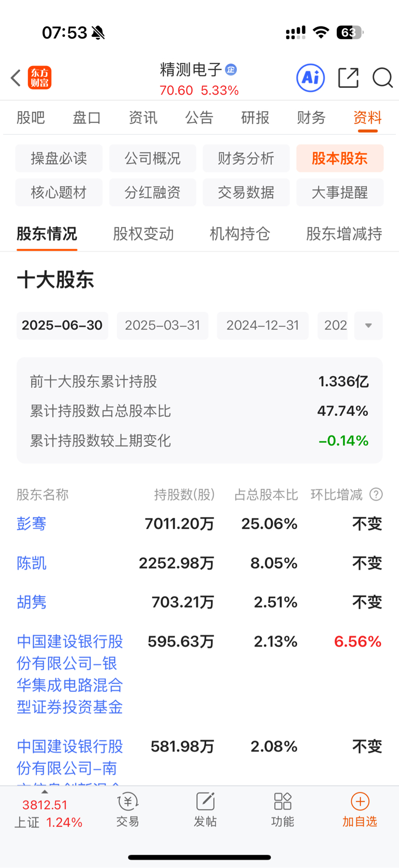Open shareholder 胡隽 link
The width and height of the screenshot is (399, 868).
point(32,602)
